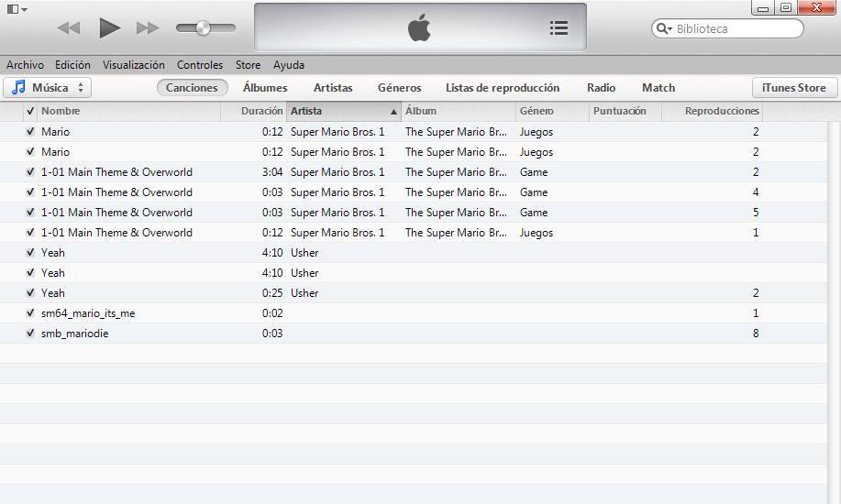The height and width of the screenshot is (504, 841).
Task: Switch to the Géneros tab
Action: [400, 87]
